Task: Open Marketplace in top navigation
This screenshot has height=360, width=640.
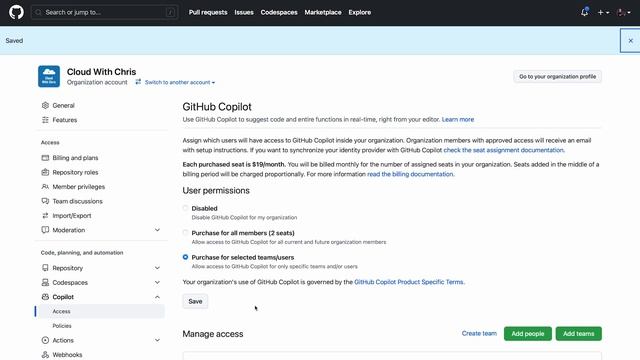Action: [323, 12]
